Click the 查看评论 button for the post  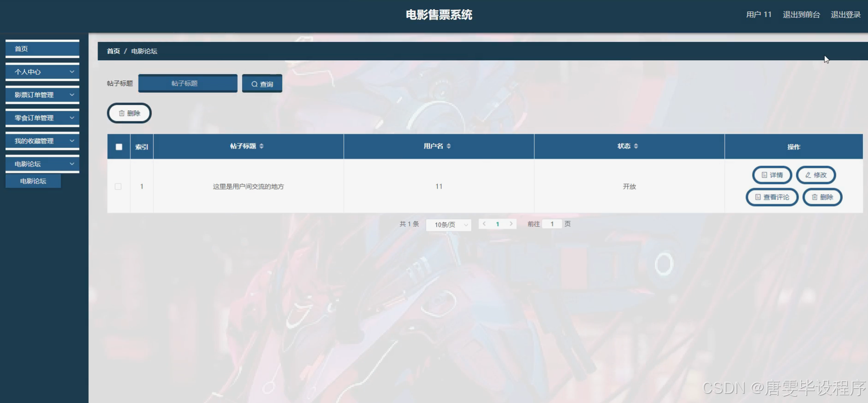[772, 197]
